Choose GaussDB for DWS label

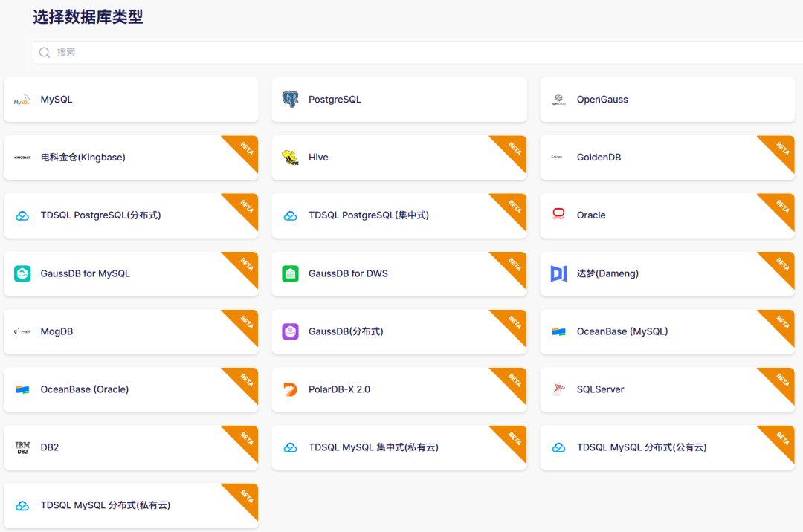[348, 273]
